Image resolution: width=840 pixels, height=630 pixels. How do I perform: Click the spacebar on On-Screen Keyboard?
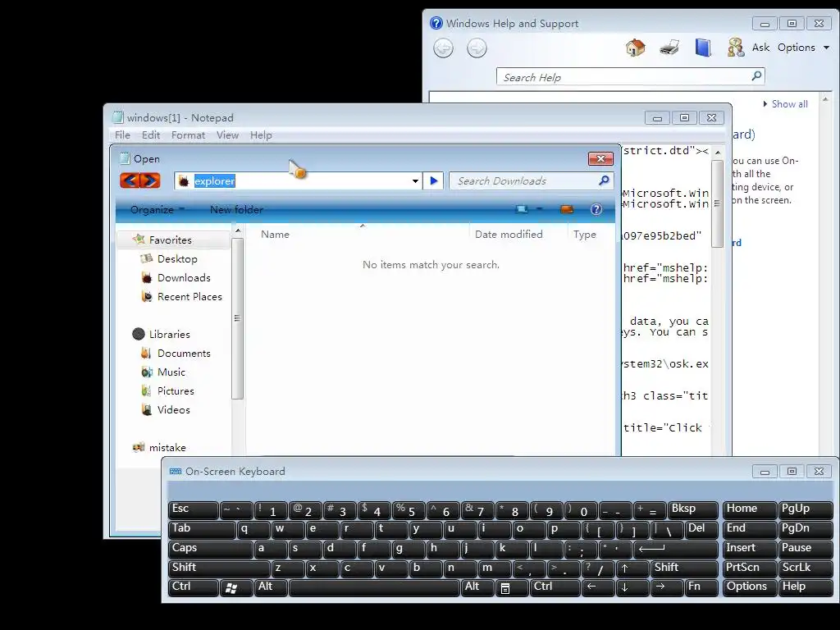click(x=374, y=587)
